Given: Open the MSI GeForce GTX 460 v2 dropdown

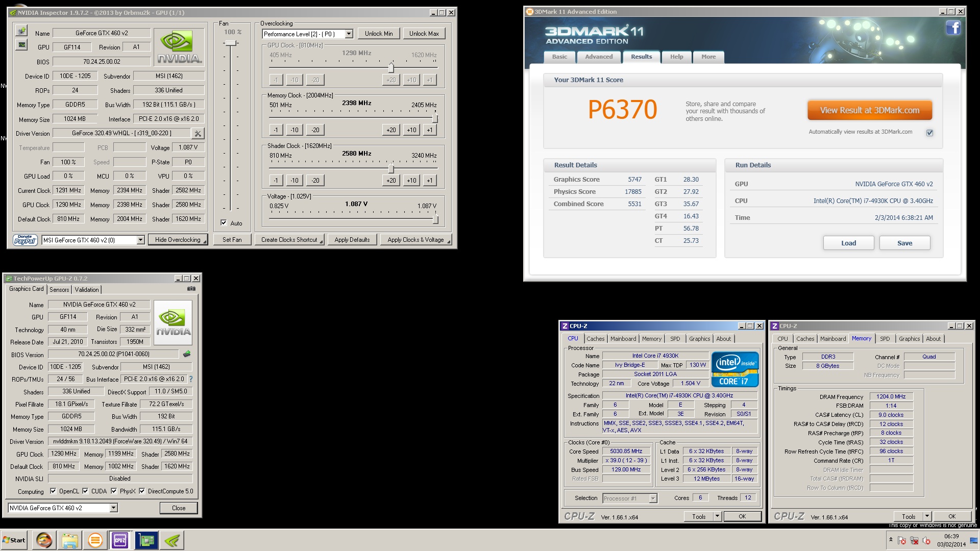Looking at the screenshot, I should coord(141,240).
